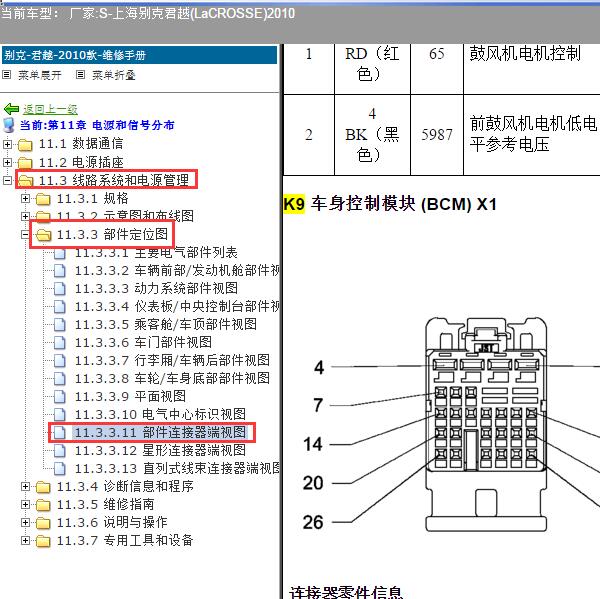Screen dimensions: 600x599
Task: Open 11.3.3.10 电气中心标识视图
Action: pos(160,415)
